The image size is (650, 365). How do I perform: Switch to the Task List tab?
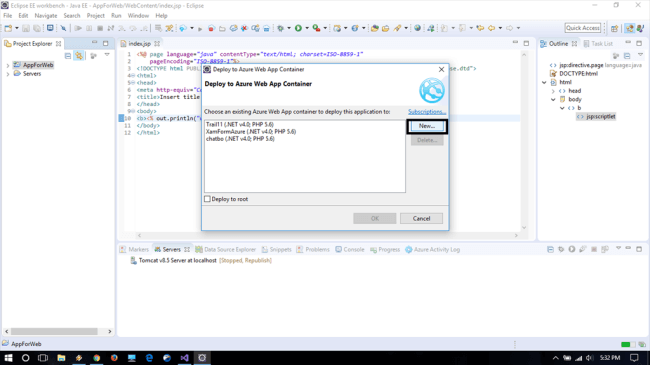[598, 44]
